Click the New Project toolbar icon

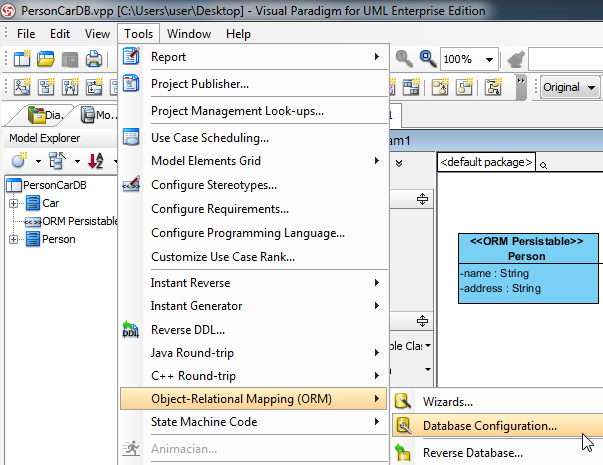click(x=22, y=59)
